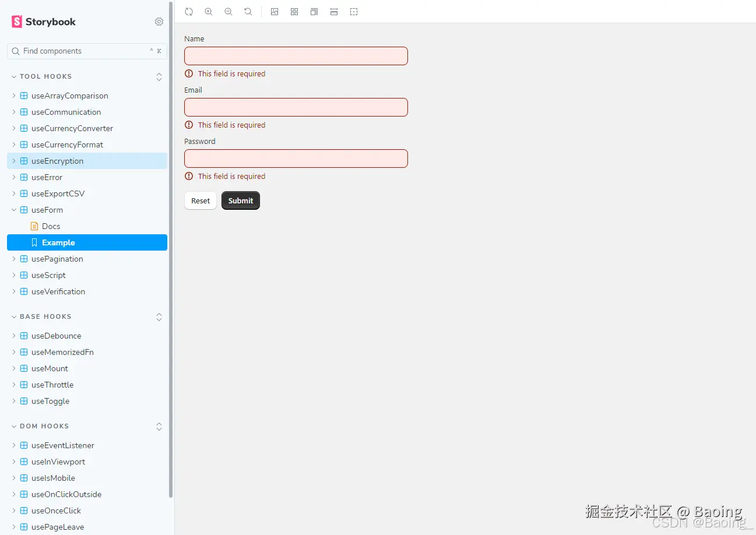Click the Reset button

(200, 200)
